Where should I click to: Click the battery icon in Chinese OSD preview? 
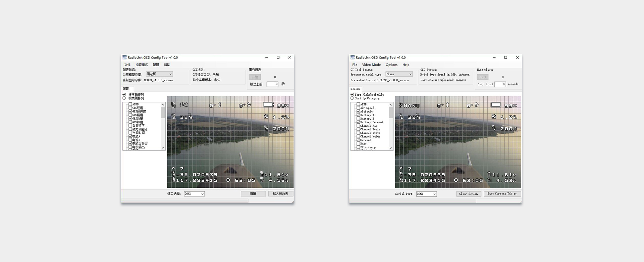(x=268, y=105)
